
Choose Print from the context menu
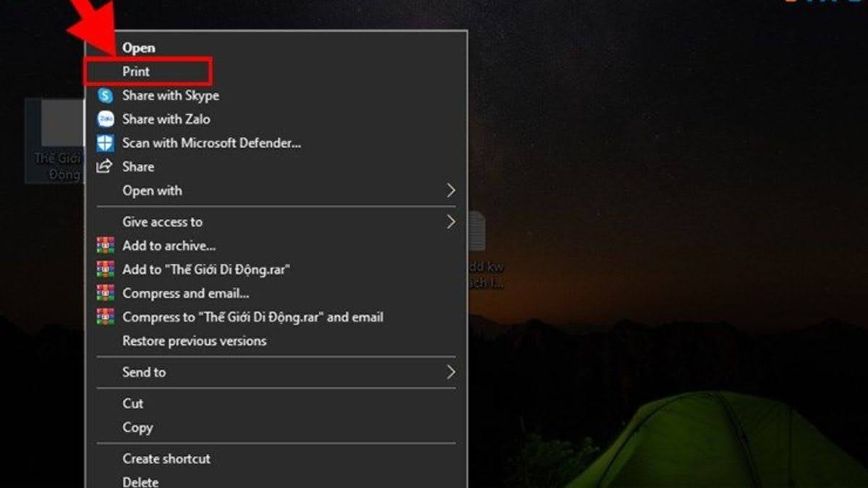[136, 72]
